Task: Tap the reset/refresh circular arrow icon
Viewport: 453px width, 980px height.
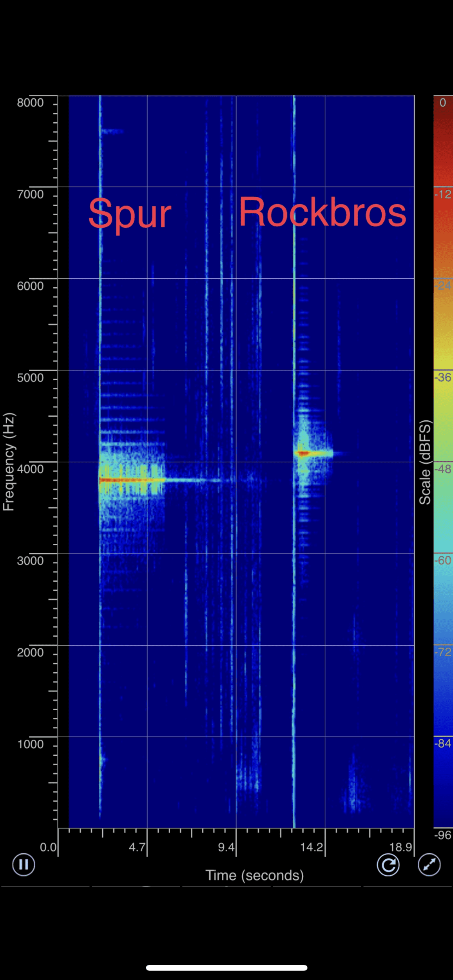Action: point(388,865)
